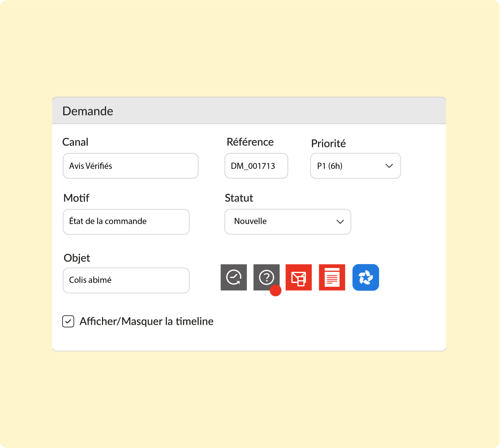500x448 pixels.
Task: Click the chevron arrow in the Statut box
Action: [340, 222]
